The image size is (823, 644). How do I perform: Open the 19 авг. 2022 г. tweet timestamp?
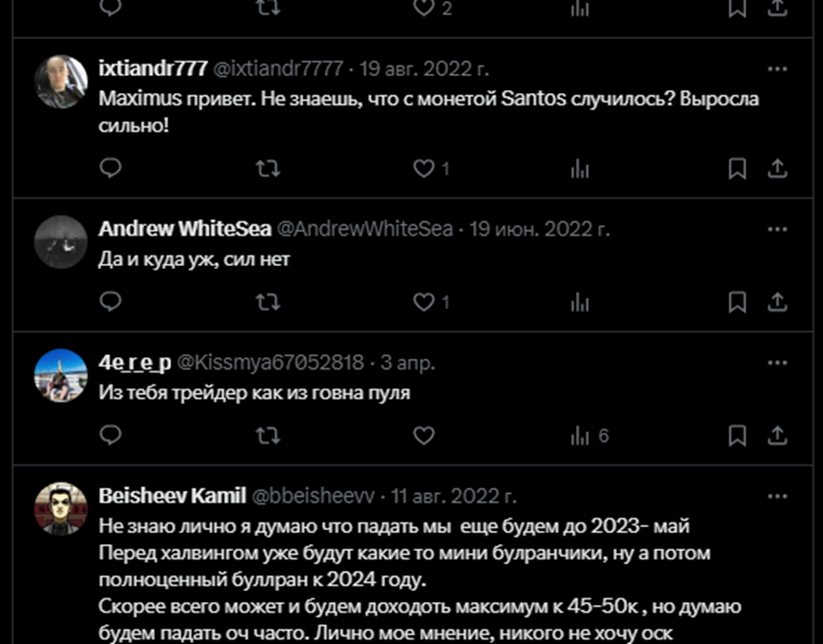(424, 68)
